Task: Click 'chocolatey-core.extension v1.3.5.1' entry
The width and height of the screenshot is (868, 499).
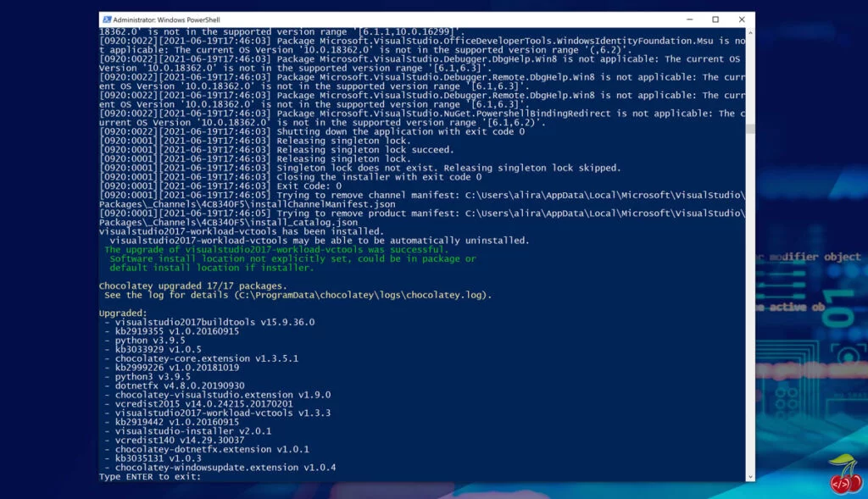Action: [x=207, y=358]
